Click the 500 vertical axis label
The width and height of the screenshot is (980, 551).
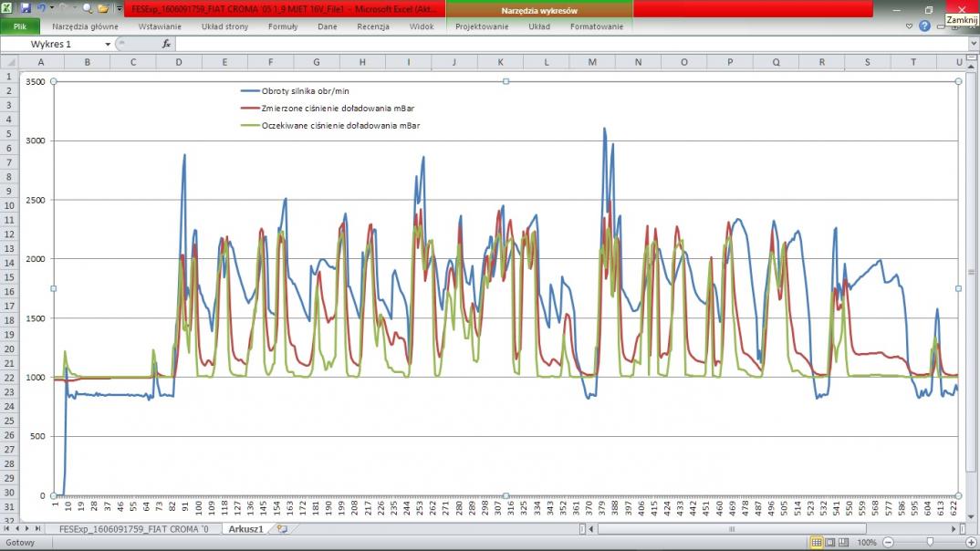38,436
